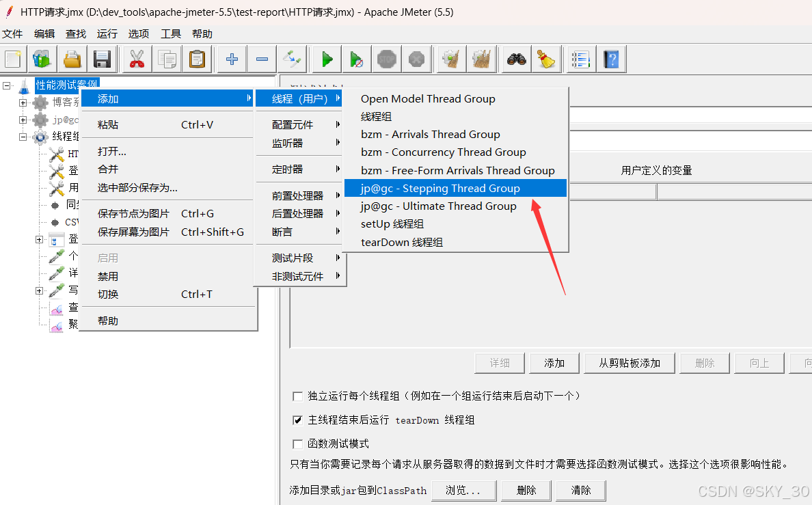
Task: Click the Cut scissors icon
Action: click(137, 59)
